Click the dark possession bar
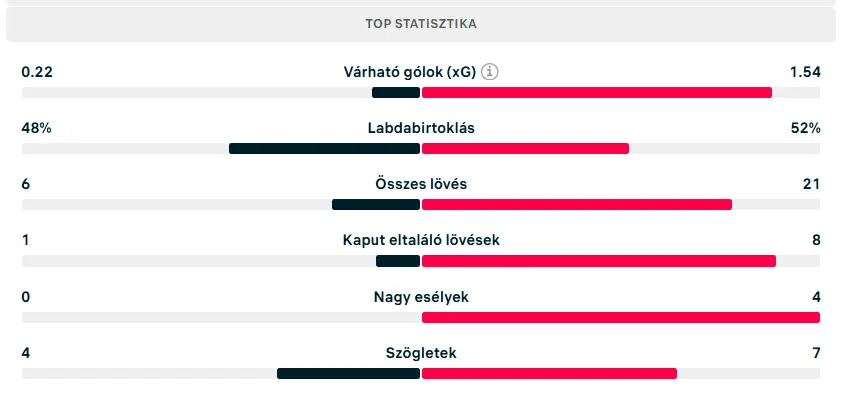The height and width of the screenshot is (393, 841). [324, 149]
